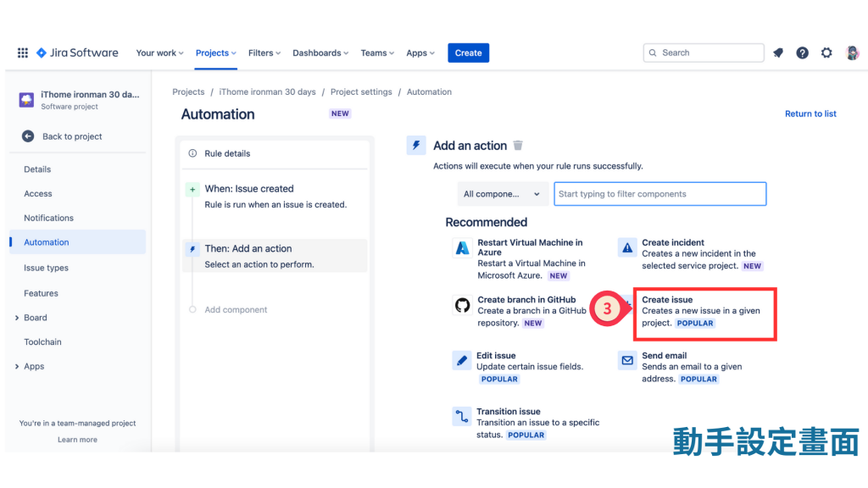Open the settings gear icon

pyautogui.click(x=826, y=53)
